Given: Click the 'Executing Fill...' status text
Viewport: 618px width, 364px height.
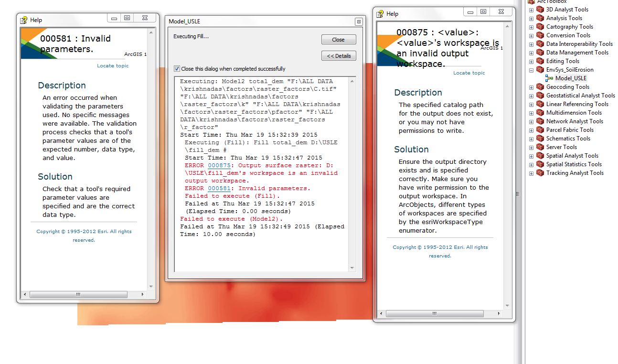Looking at the screenshot, I should (191, 36).
